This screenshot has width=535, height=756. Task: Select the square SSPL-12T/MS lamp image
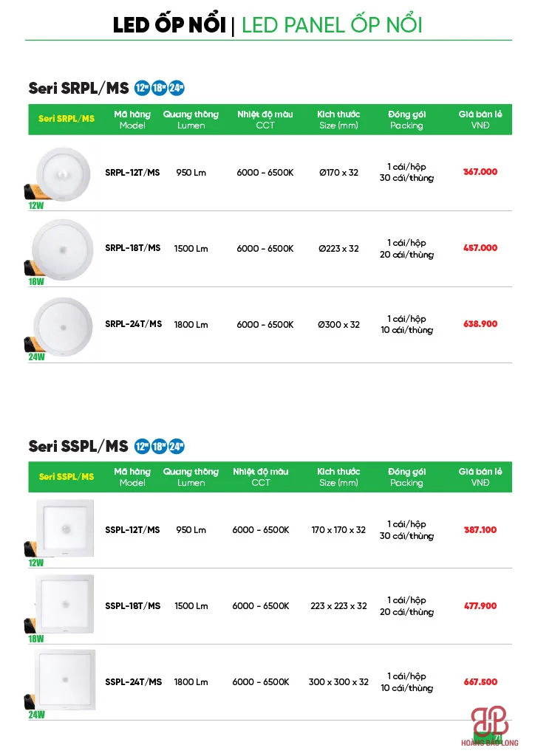tap(65, 529)
